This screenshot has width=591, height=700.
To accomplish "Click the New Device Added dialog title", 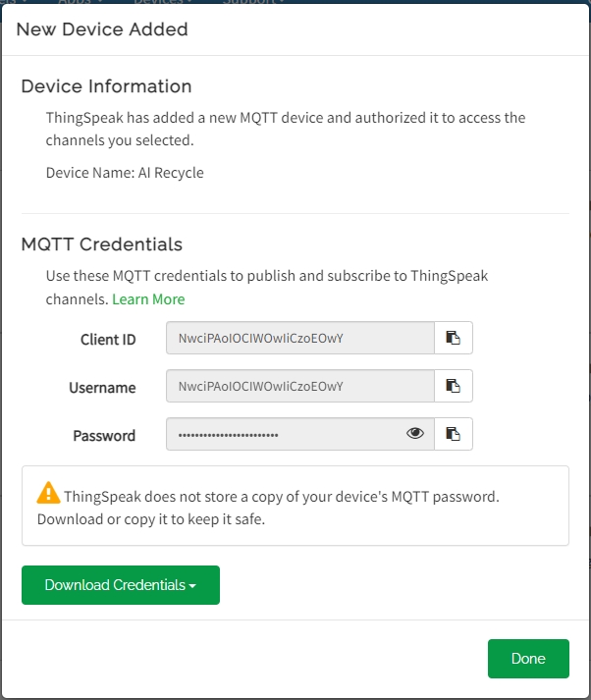I will tap(102, 29).
